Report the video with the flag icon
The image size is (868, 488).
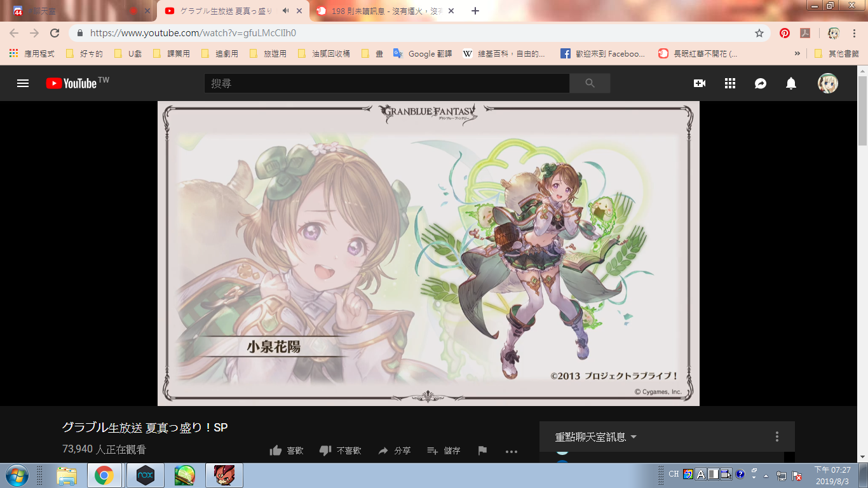[x=482, y=451]
